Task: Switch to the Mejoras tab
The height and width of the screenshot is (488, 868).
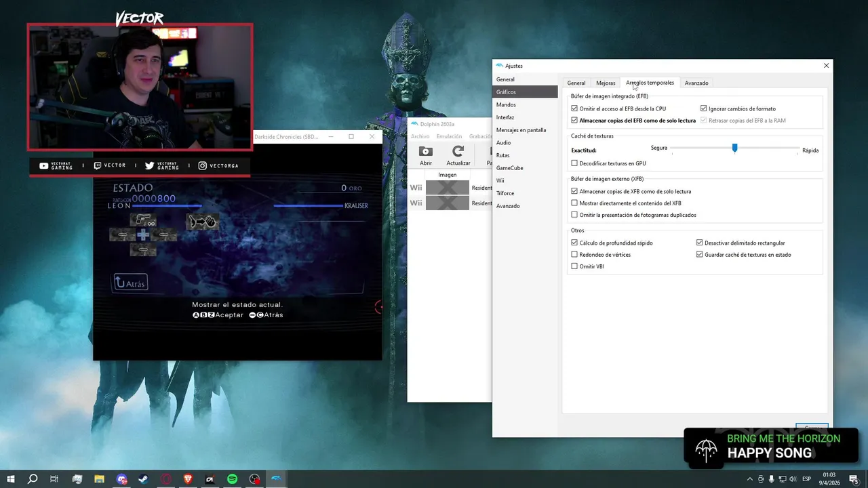Action: [x=606, y=83]
